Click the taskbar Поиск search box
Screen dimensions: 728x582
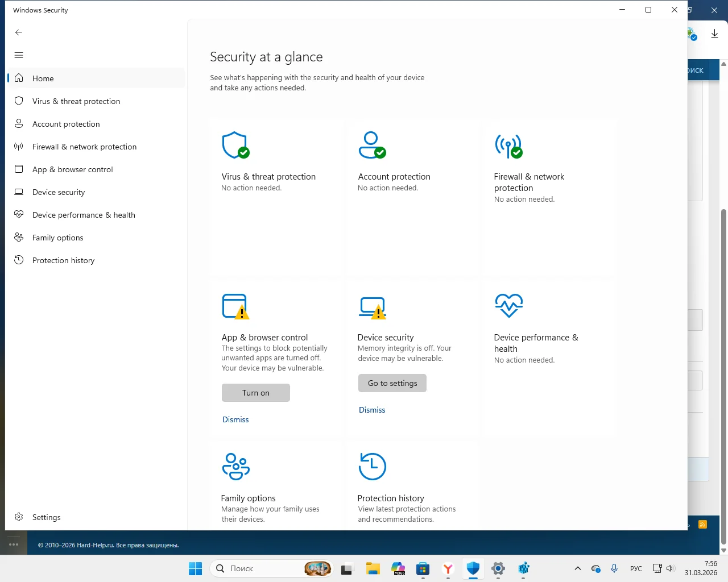pyautogui.click(x=262, y=568)
